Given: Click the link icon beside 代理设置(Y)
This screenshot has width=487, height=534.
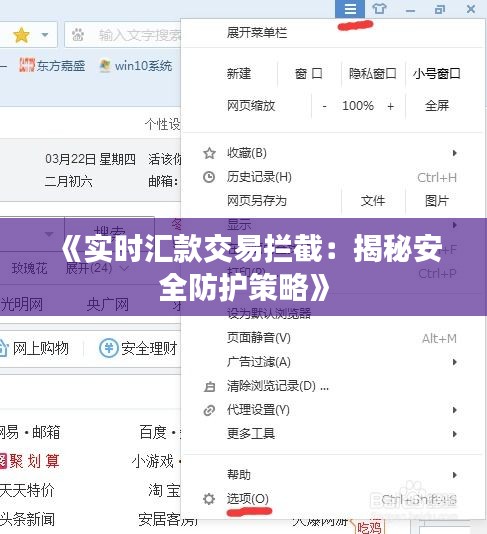Looking at the screenshot, I should tap(209, 410).
